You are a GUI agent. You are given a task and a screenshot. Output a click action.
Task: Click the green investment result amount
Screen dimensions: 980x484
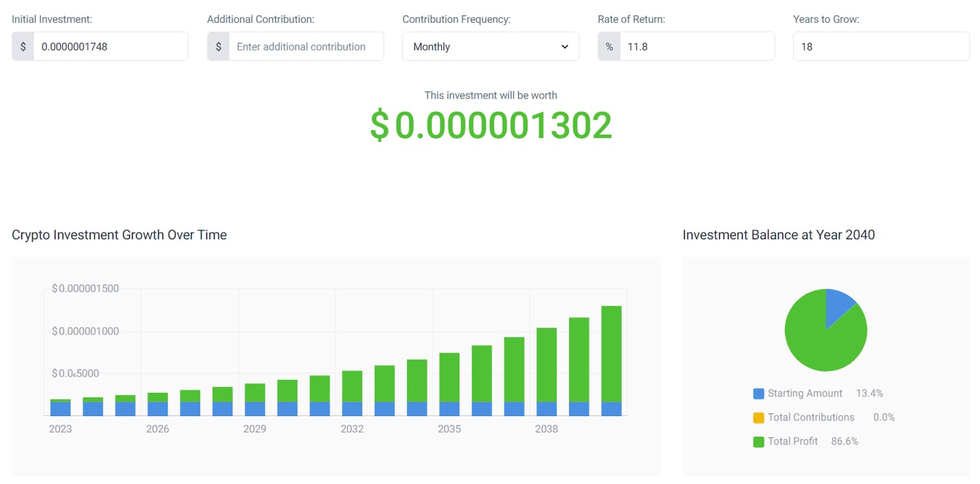click(x=491, y=125)
